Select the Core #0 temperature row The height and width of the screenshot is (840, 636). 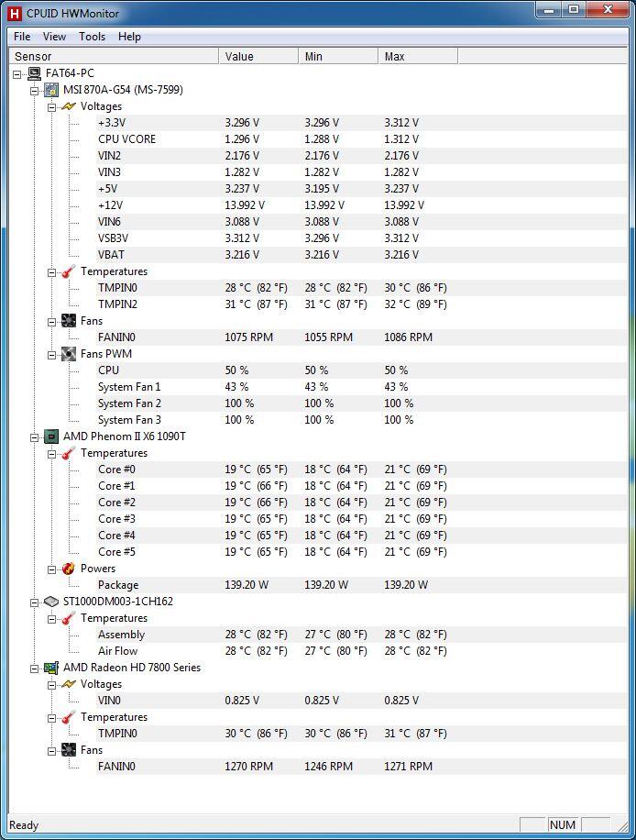(361, 470)
